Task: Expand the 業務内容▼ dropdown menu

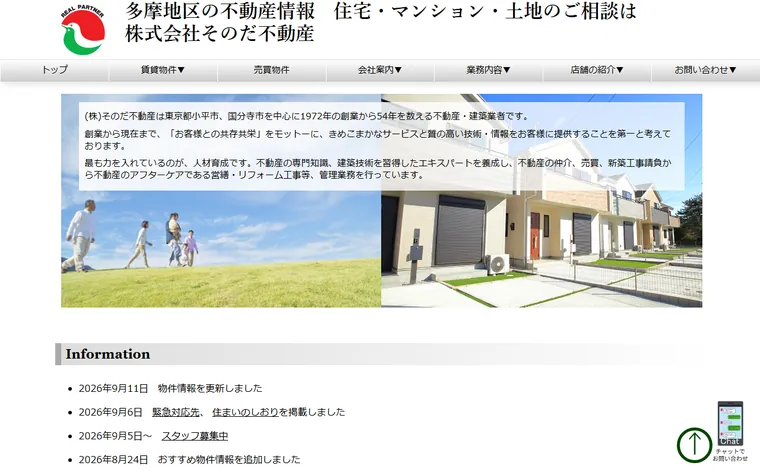Action: pyautogui.click(x=489, y=70)
